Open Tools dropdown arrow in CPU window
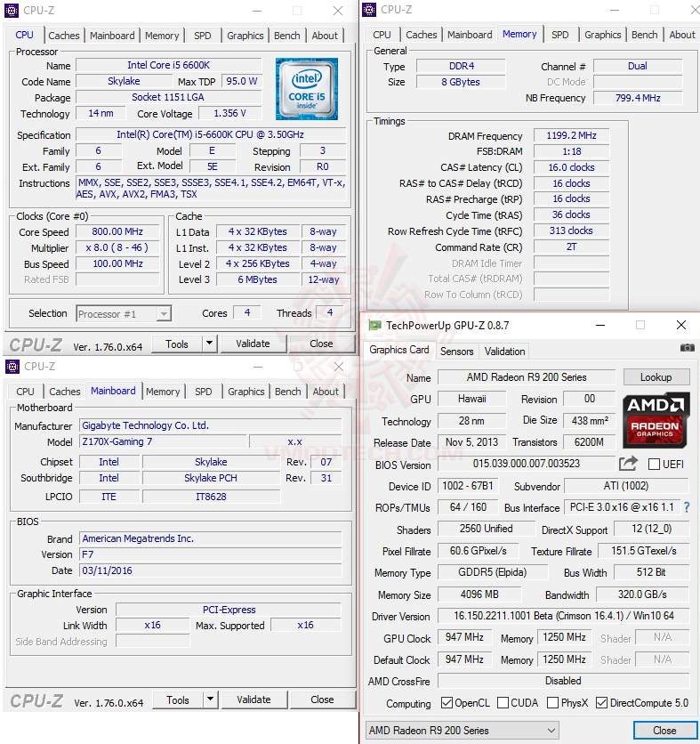Image resolution: width=700 pixels, height=744 pixels. point(209,343)
